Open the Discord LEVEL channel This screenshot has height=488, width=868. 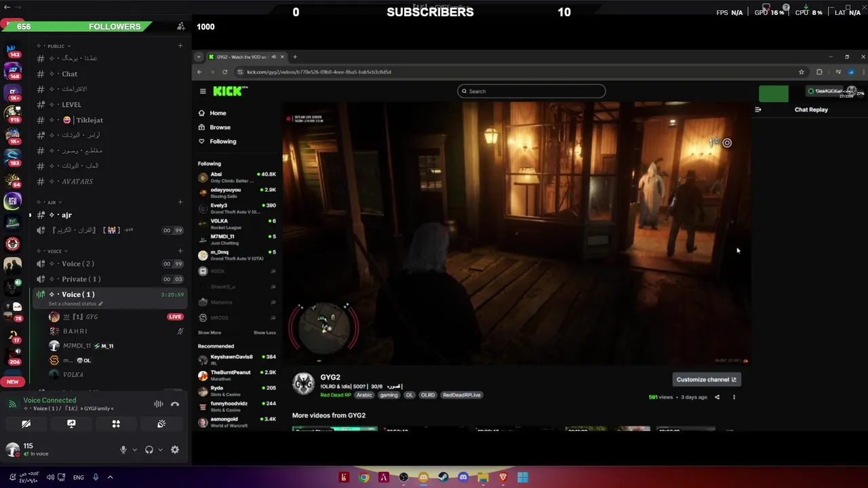pyautogui.click(x=108, y=104)
